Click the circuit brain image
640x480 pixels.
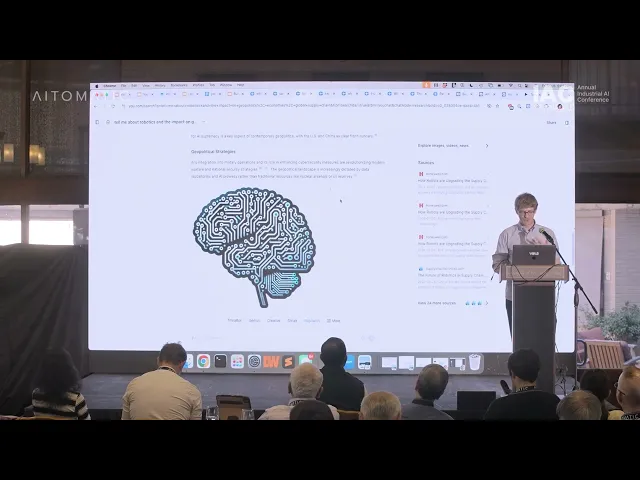[x=254, y=247]
